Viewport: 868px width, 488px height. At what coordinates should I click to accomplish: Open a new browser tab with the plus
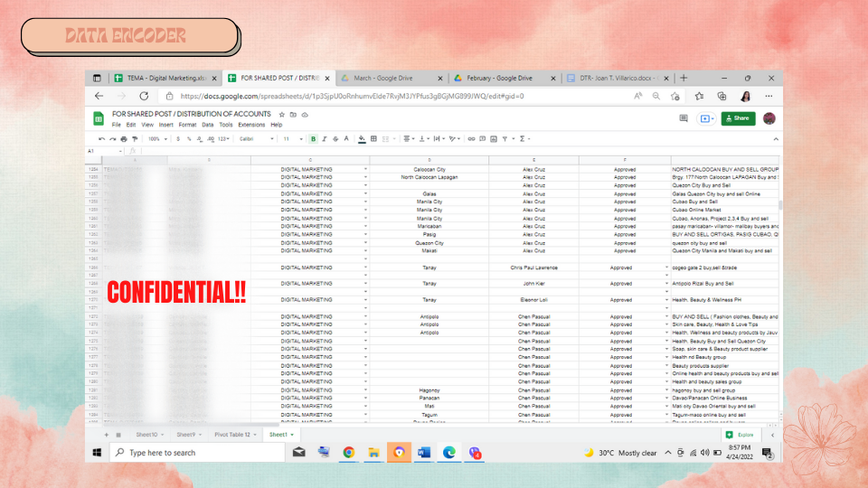pos(684,78)
